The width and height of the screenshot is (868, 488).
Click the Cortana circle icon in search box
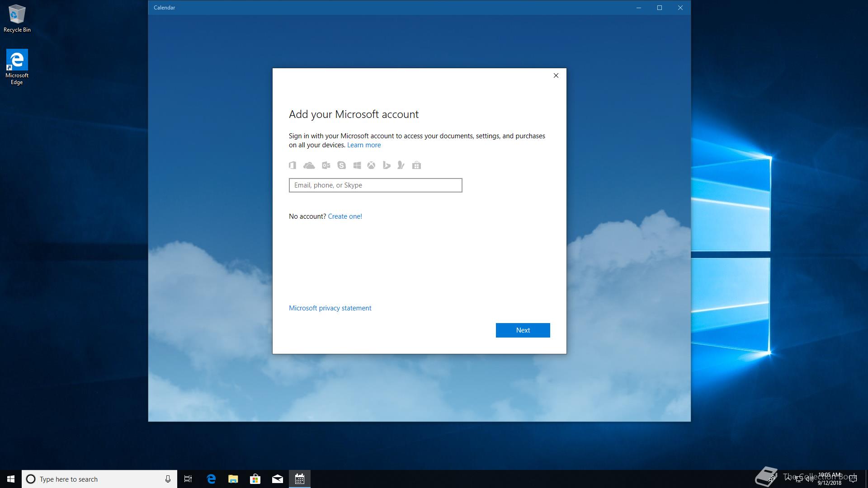coord(31,479)
